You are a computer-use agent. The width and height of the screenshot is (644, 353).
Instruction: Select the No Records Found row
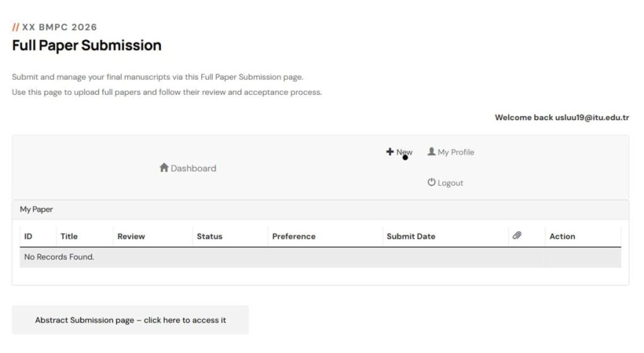[59, 257]
